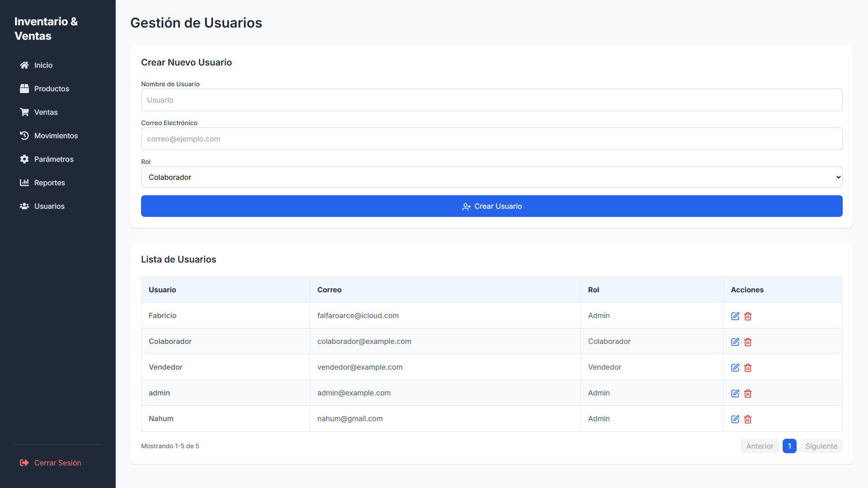
Task: Click the Usuarios people icon
Action: click(24, 206)
